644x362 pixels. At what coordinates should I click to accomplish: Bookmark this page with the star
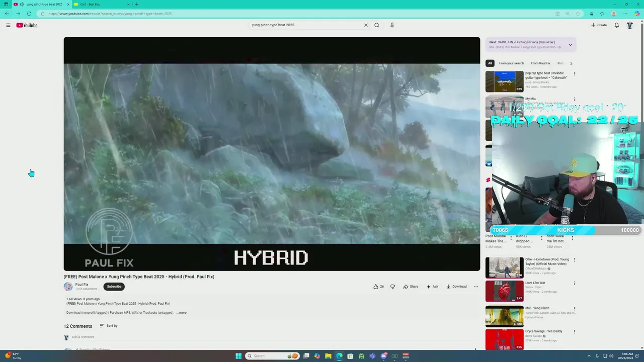click(578, 14)
